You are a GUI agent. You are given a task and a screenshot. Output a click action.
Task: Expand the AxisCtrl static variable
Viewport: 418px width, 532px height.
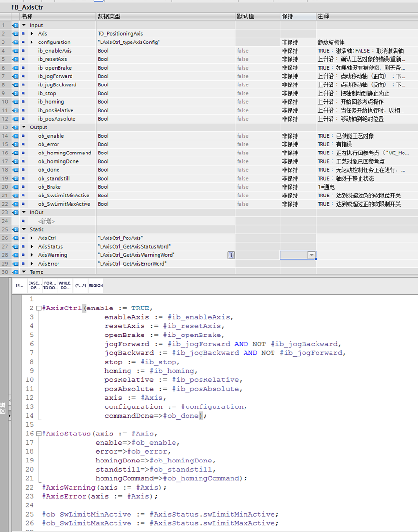tap(32, 238)
